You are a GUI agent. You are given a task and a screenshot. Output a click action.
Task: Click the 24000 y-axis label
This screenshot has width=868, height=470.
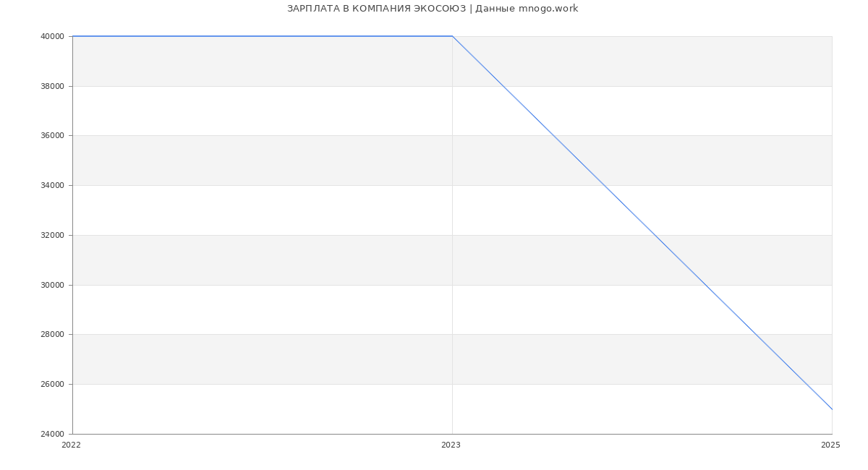tap(53, 435)
